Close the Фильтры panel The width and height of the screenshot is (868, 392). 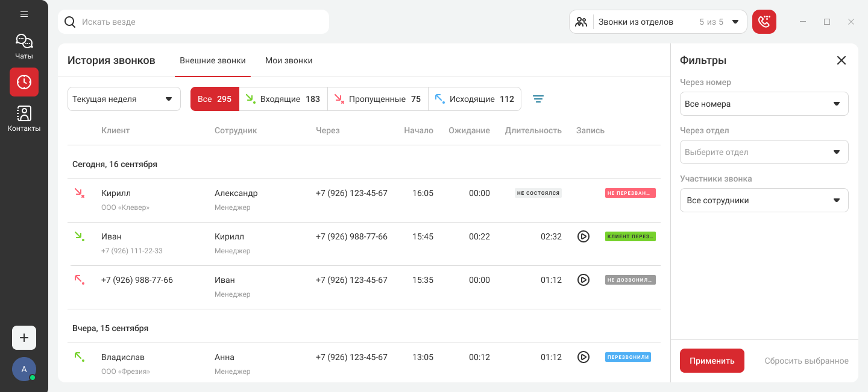841,60
